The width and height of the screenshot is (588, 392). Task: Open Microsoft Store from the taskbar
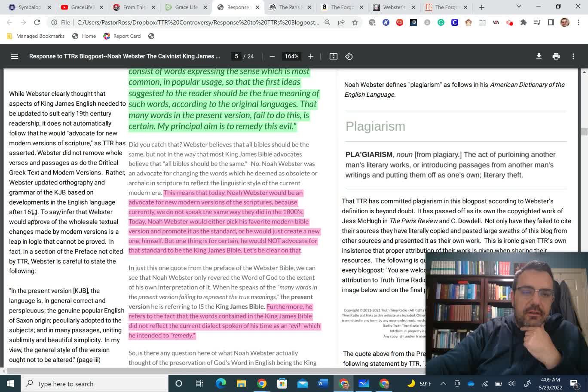pyautogui.click(x=282, y=383)
